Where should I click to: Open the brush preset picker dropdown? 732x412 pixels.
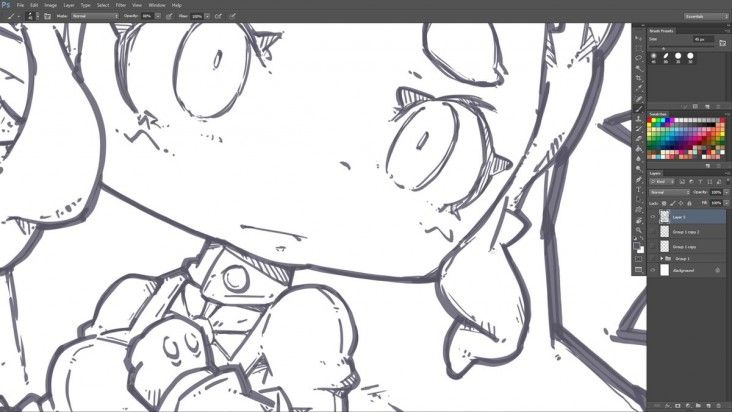pos(37,16)
